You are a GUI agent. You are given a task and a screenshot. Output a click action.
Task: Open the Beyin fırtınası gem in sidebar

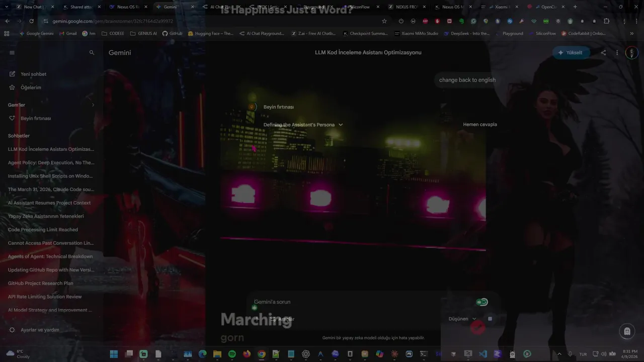(36, 118)
